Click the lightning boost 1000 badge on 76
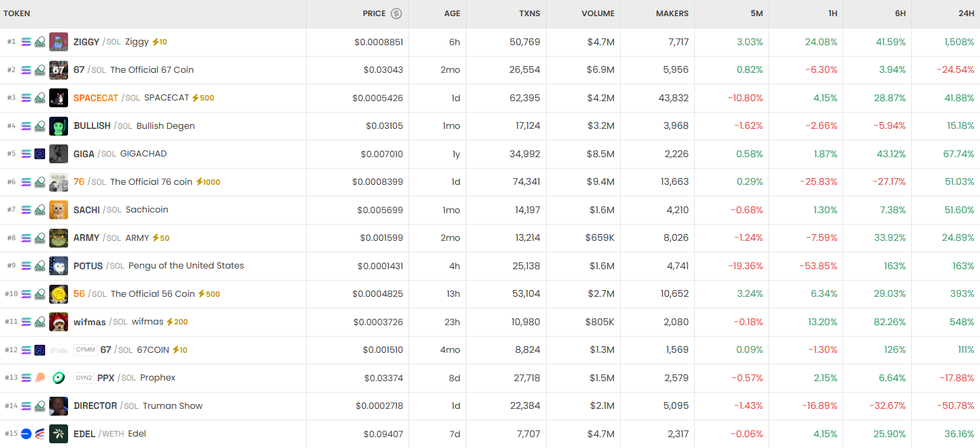 208,182
